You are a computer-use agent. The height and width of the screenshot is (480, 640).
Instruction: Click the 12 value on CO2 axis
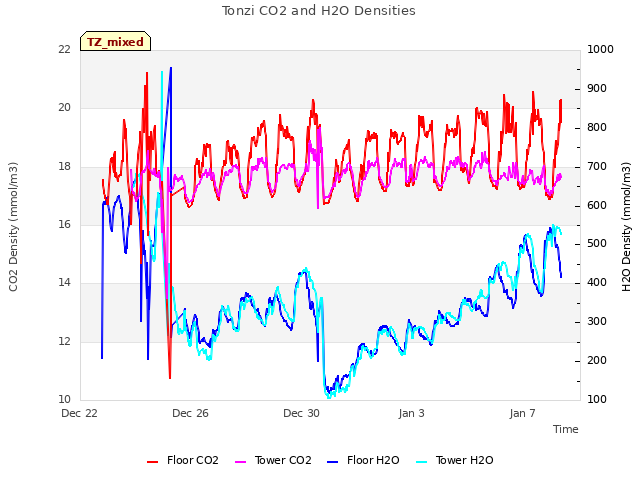64,341
